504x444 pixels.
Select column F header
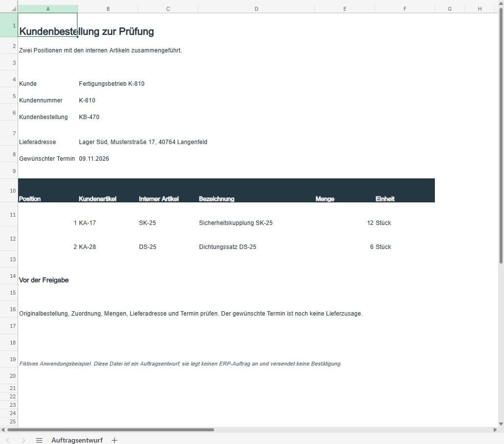404,9
